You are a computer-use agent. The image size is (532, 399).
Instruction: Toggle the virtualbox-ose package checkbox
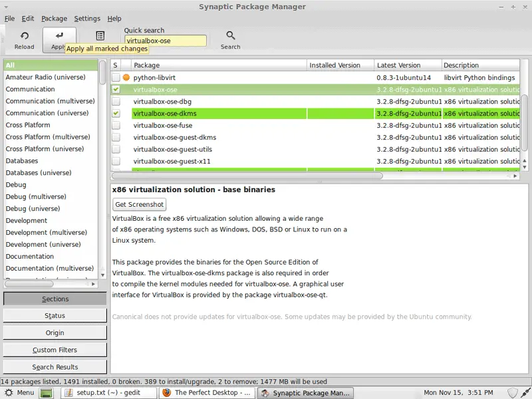click(116, 90)
